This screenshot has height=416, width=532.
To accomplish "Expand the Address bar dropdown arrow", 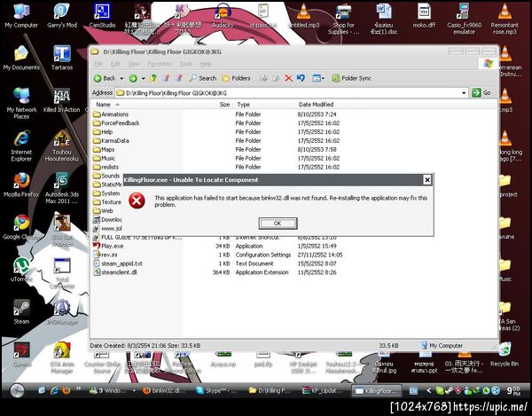I will (464, 93).
